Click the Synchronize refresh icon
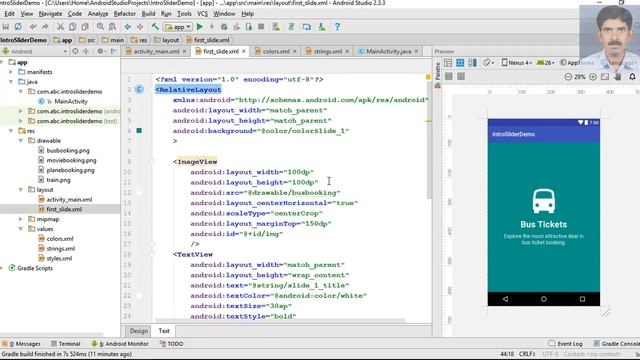The image size is (640, 360). (x=18, y=27)
